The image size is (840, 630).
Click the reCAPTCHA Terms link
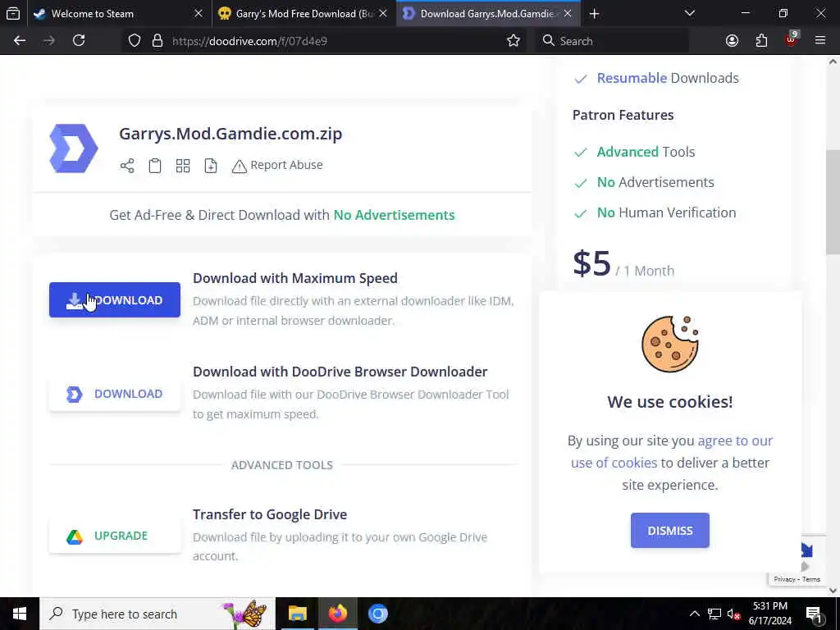tap(811, 579)
